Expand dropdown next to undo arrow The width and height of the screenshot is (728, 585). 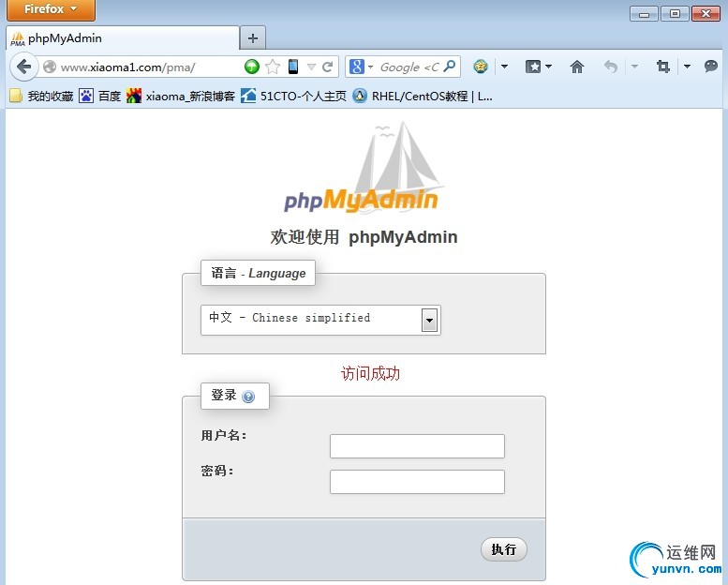point(634,67)
